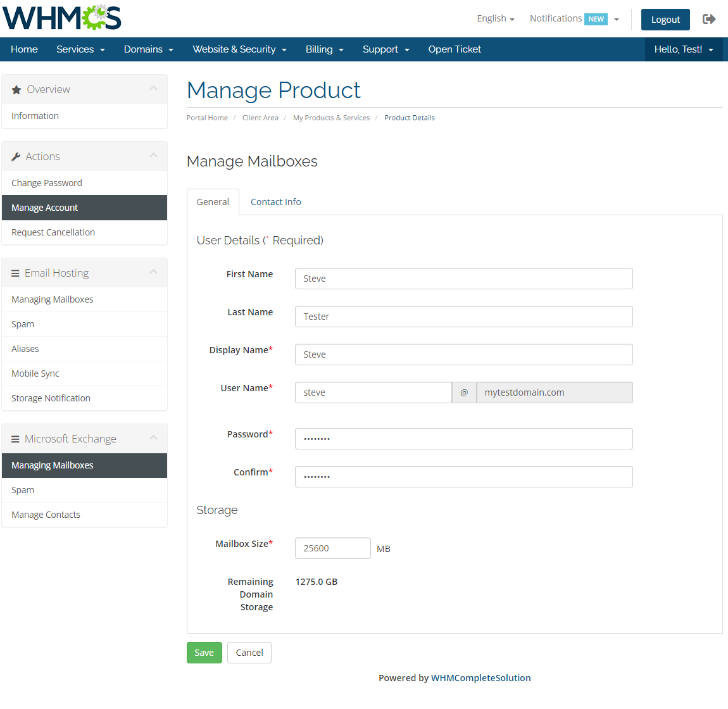Screen dimensions: 728x709
Task: Open the WHMCompleteSolution link
Action: click(x=480, y=678)
